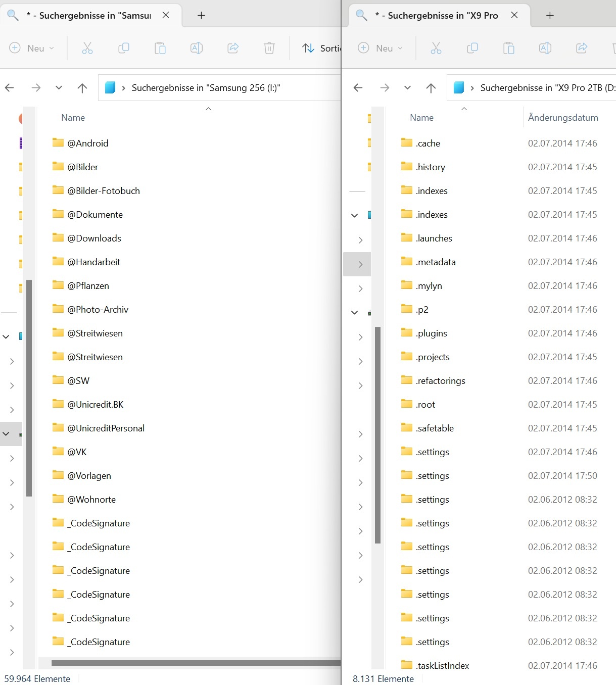Go up one level in Samsung window

point(82,88)
